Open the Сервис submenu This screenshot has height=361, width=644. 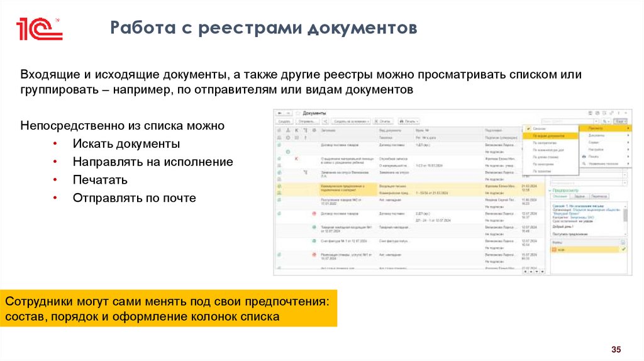(x=606, y=142)
